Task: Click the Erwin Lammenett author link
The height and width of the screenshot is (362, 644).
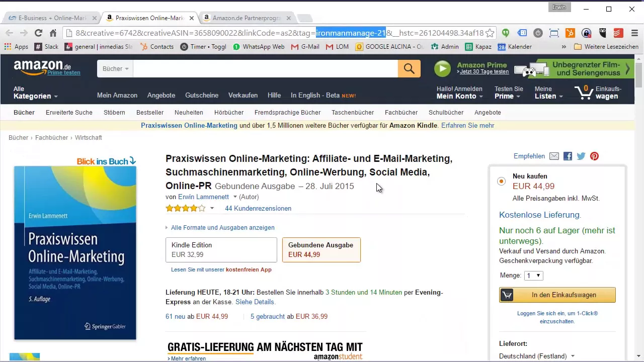Action: pos(203,197)
